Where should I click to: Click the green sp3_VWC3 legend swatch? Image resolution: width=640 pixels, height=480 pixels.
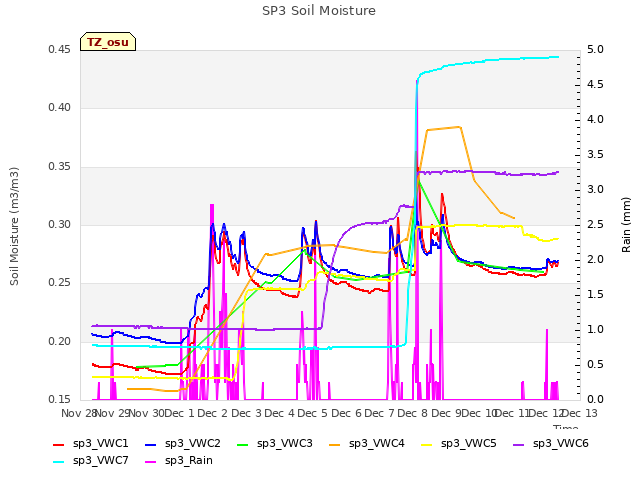point(243,444)
